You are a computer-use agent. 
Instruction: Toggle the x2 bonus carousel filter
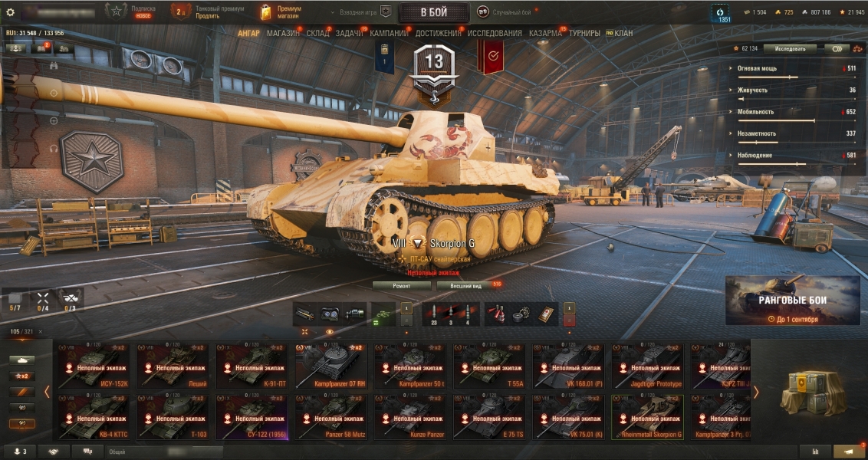[21, 376]
